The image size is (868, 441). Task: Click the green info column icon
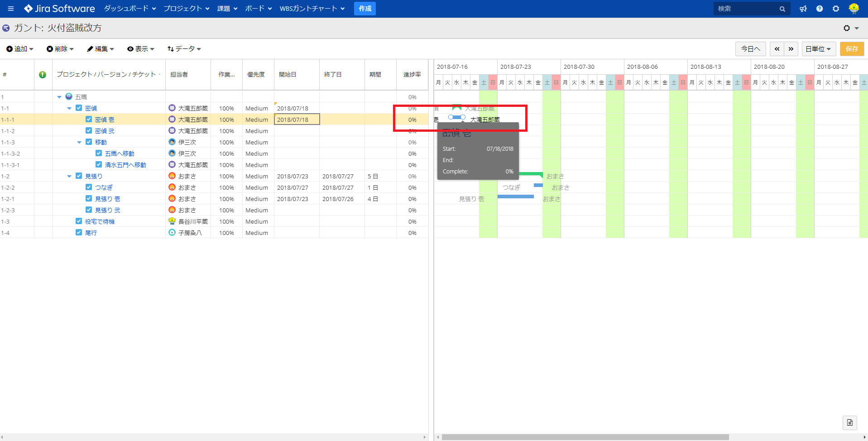coord(43,75)
